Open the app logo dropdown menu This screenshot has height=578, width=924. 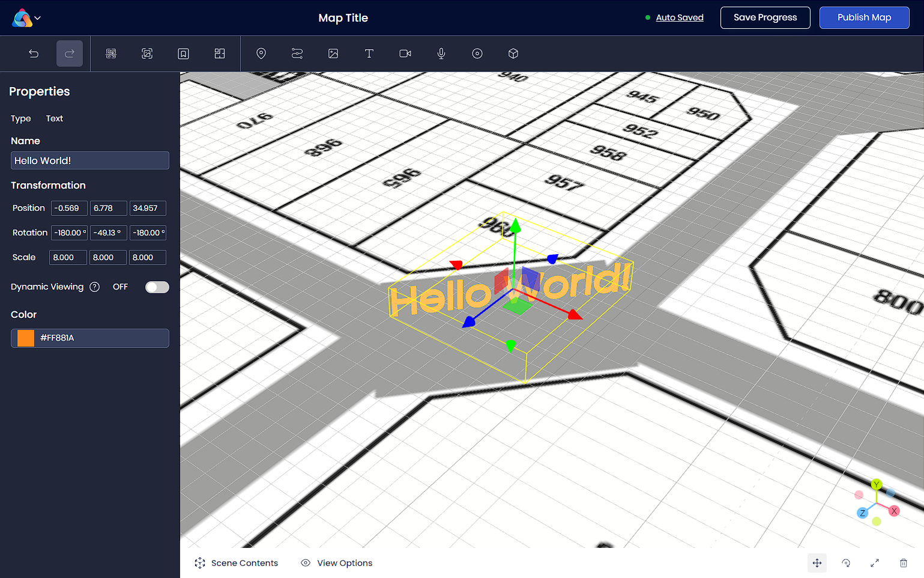coord(27,18)
